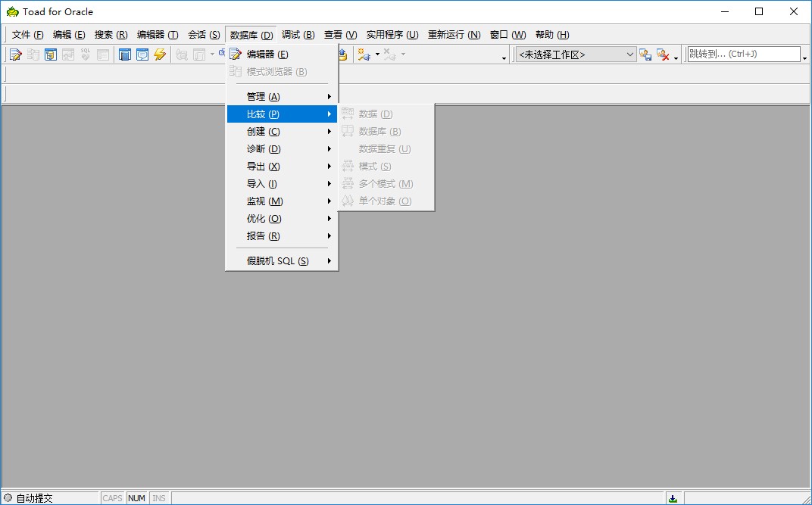Select the lightning bolt execute icon

160,54
